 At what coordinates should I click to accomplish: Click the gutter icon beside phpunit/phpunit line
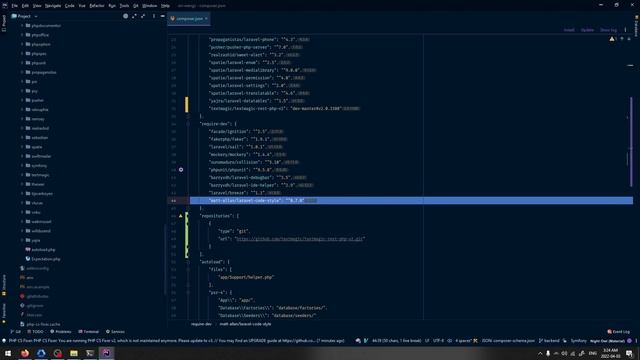(181, 169)
